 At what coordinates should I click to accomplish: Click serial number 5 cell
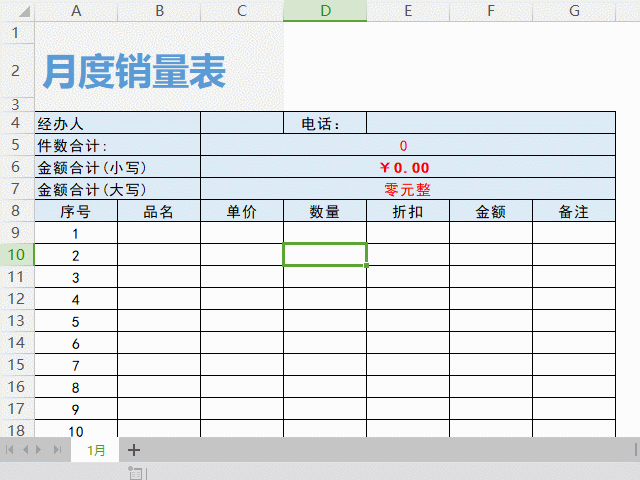pyautogui.click(x=76, y=321)
